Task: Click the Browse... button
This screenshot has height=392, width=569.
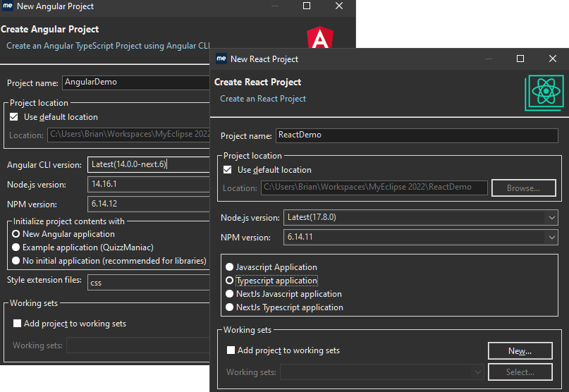Action: 523,188
